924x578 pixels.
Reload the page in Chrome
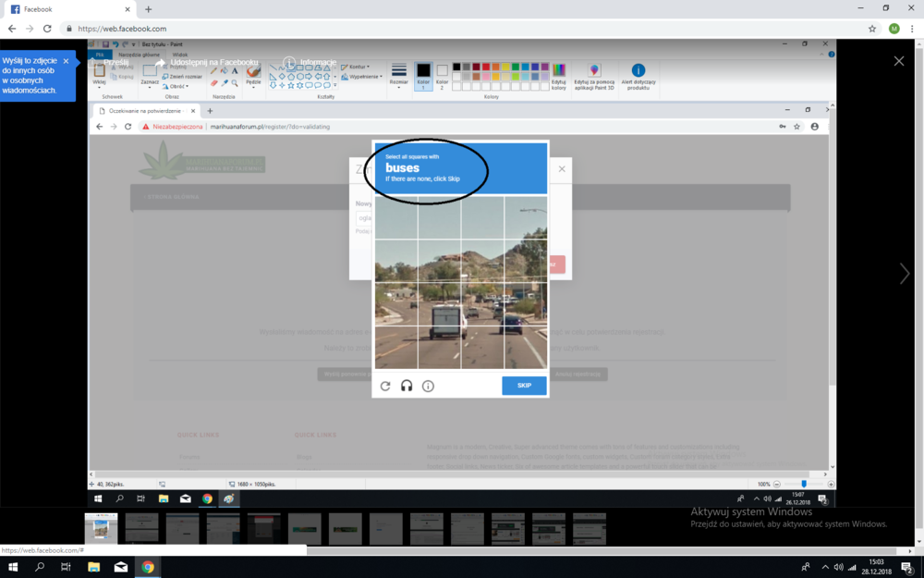click(x=47, y=29)
